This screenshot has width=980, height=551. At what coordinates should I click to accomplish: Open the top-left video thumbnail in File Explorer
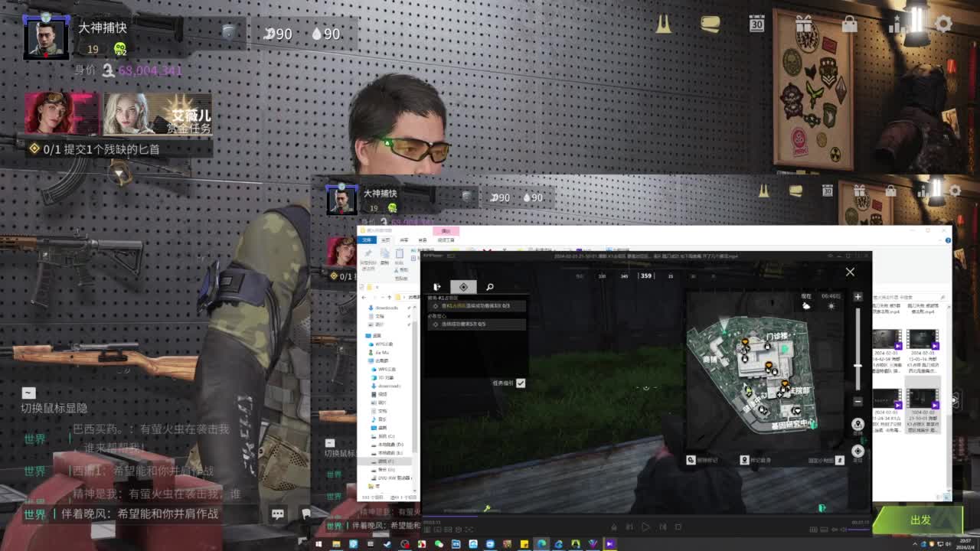click(x=887, y=338)
